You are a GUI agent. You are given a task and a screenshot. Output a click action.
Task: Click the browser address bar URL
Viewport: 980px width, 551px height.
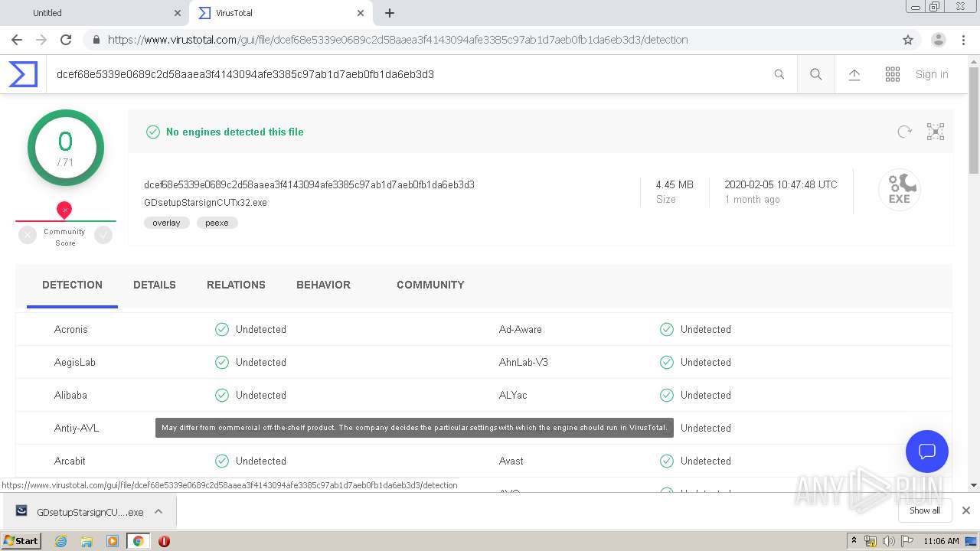pos(398,40)
